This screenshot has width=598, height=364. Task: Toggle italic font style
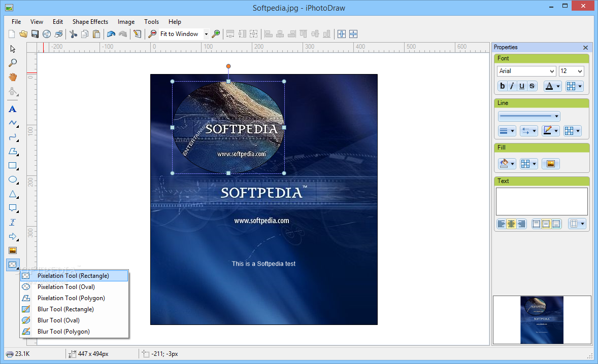point(512,86)
